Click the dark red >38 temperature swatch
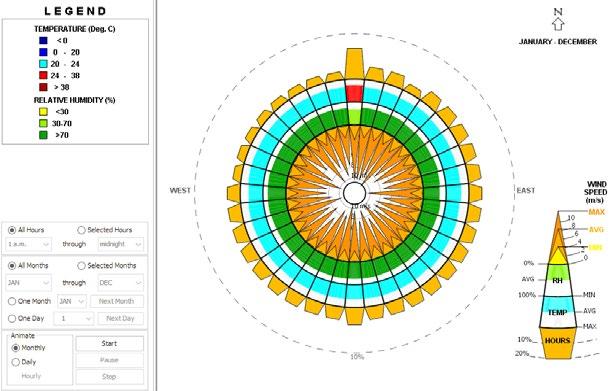Viewport: 612px width, 391px height. point(43,87)
